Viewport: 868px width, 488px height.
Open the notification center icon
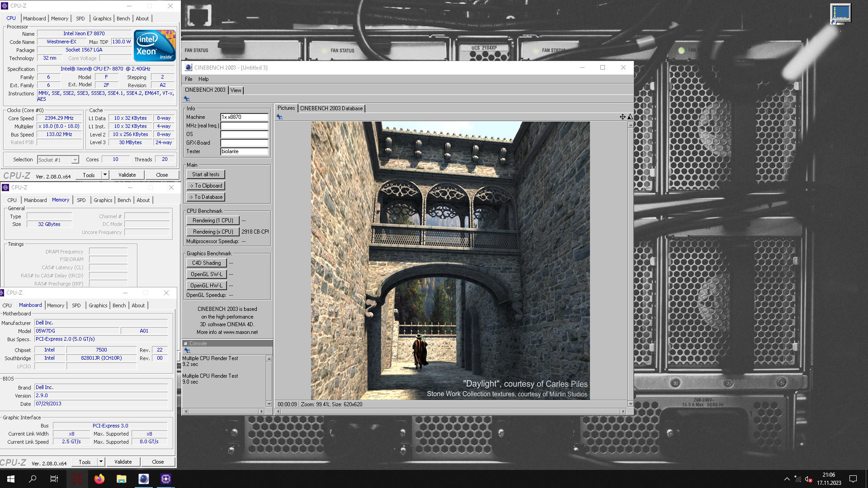(x=853, y=479)
